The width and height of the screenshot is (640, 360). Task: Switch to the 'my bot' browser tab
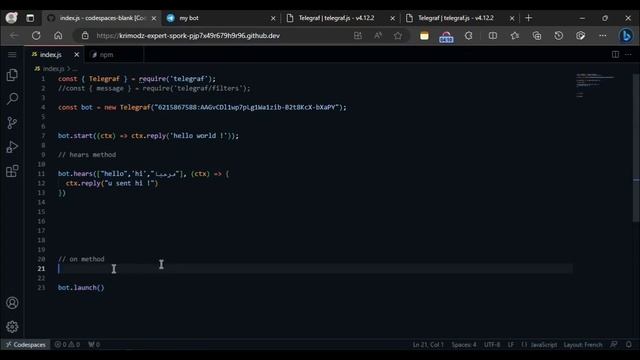[x=220, y=18]
